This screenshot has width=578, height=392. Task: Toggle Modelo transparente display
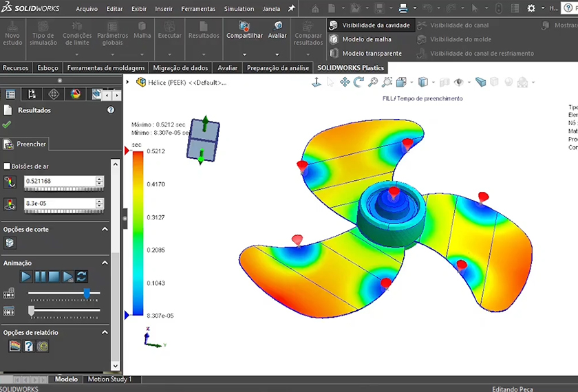(x=365, y=54)
